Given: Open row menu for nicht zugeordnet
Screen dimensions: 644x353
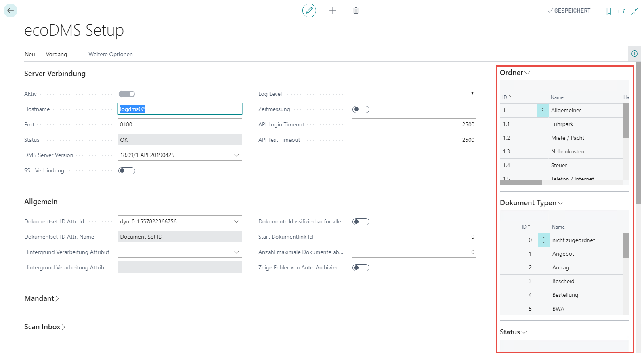Looking at the screenshot, I should 543,240.
